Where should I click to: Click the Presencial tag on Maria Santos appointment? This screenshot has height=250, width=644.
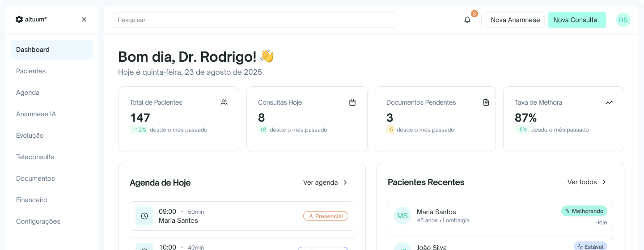click(326, 216)
